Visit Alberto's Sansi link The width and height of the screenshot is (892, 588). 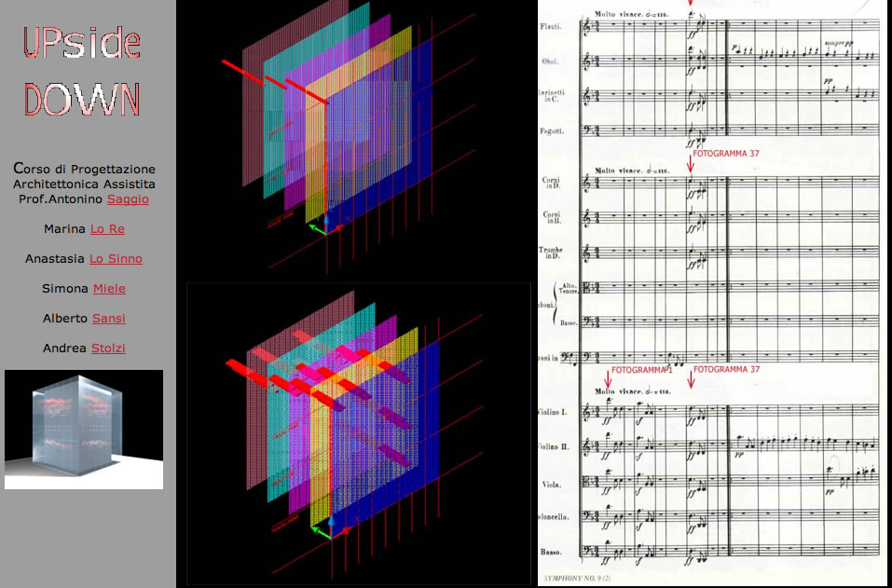tap(108, 319)
